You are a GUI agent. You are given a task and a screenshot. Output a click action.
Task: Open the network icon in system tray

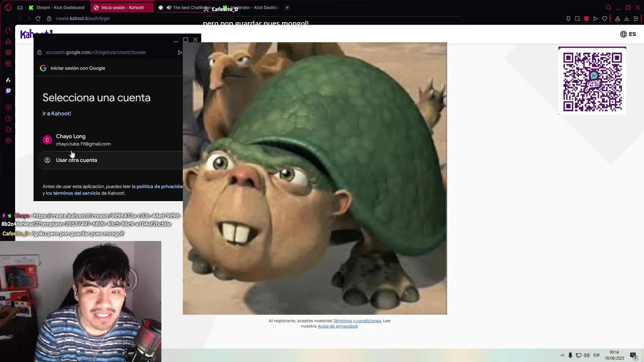tap(579, 355)
